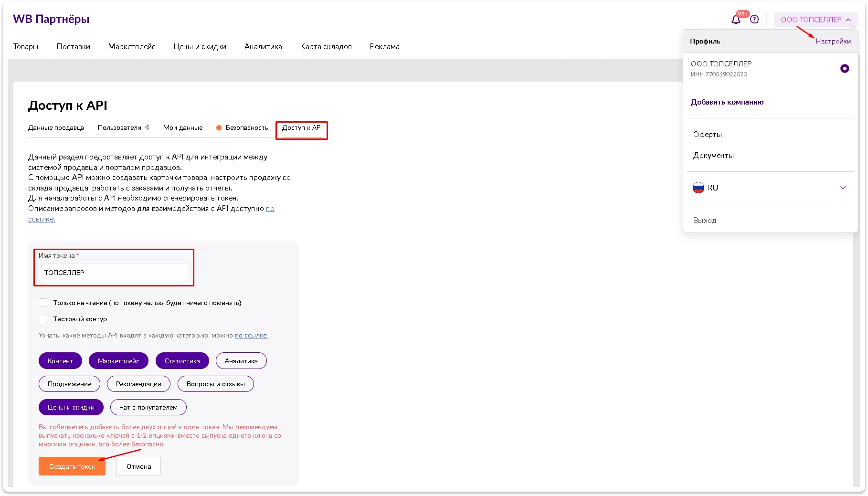The height and width of the screenshot is (496, 868).
Task: Toggle the 'Аналитика' category chip
Action: click(241, 361)
